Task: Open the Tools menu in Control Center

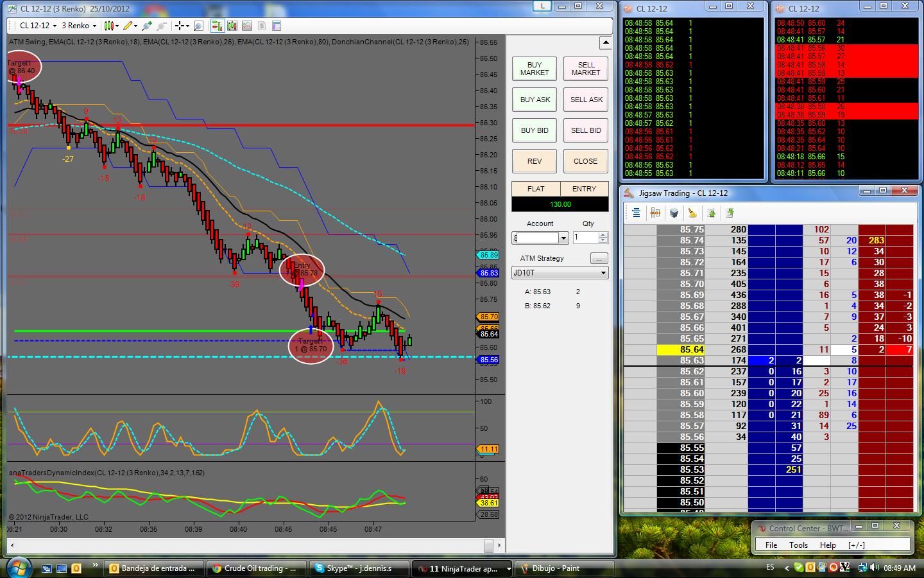Action: [798, 545]
